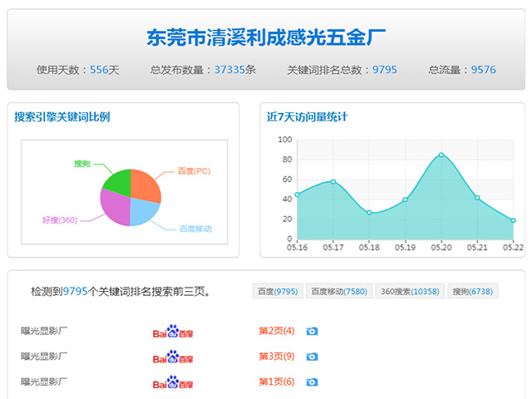The width and height of the screenshot is (532, 399).
Task: Click chart data point for 05.18
Action: 369,213
